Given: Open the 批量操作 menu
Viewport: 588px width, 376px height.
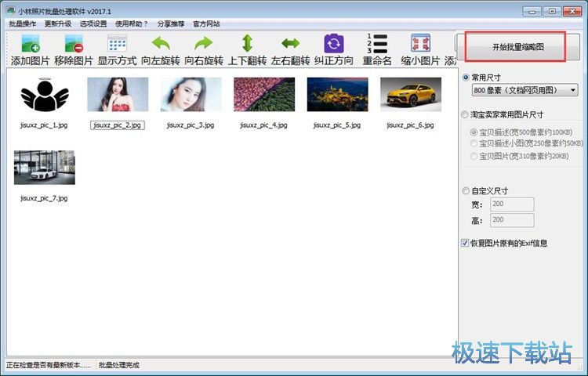Looking at the screenshot, I should pyautogui.click(x=23, y=24).
